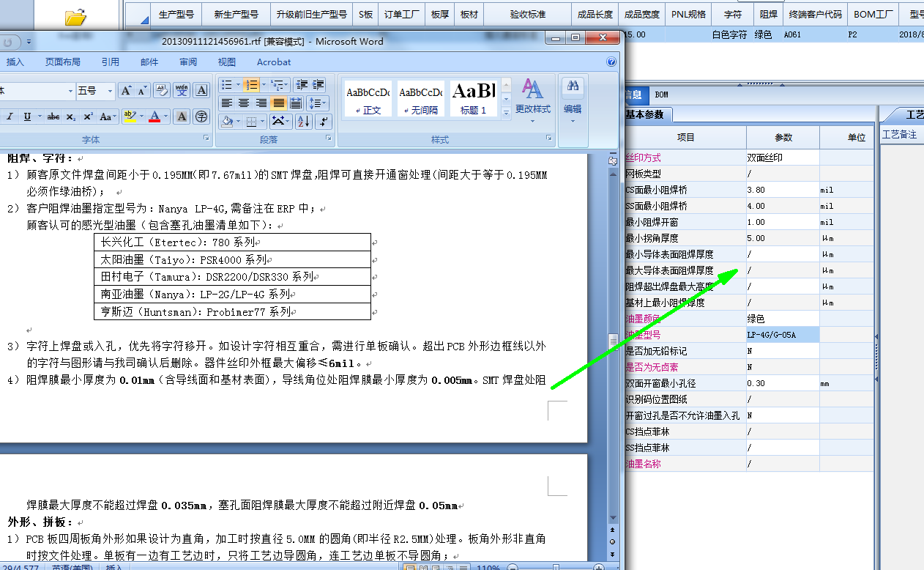Open the Paragraph dialog launcher

pyautogui.click(x=329, y=138)
